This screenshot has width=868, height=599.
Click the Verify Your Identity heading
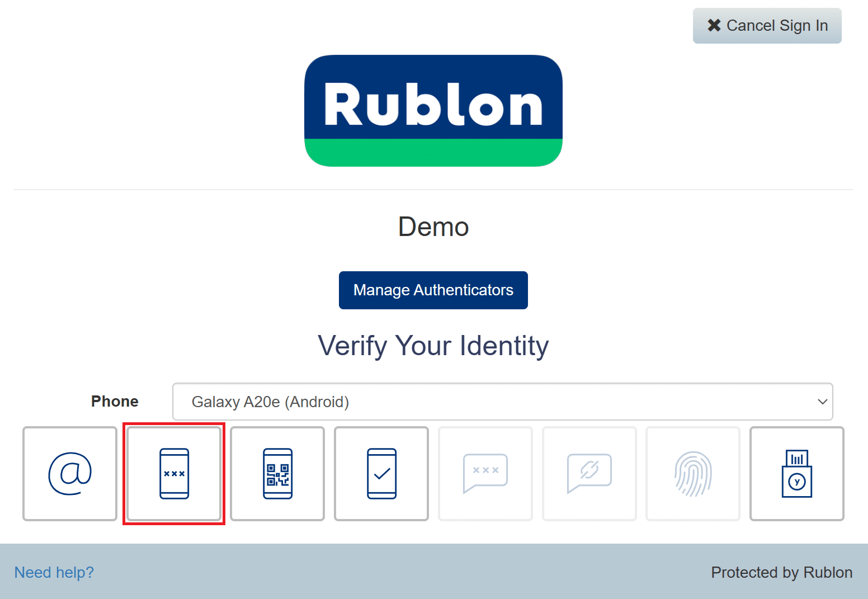pos(433,346)
